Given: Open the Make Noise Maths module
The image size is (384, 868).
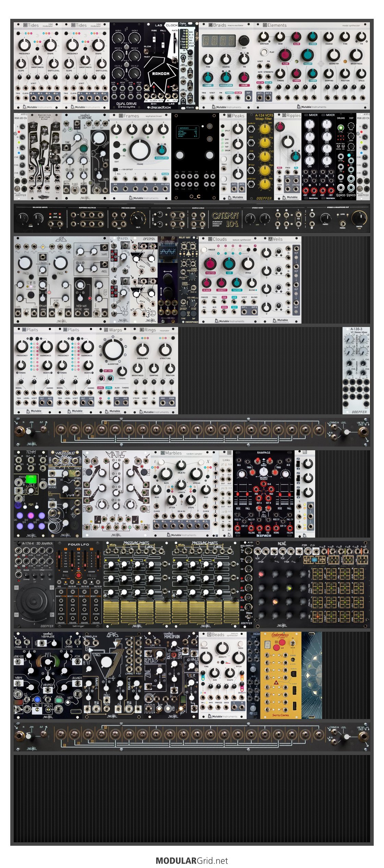Looking at the screenshot, I should coord(116,494).
